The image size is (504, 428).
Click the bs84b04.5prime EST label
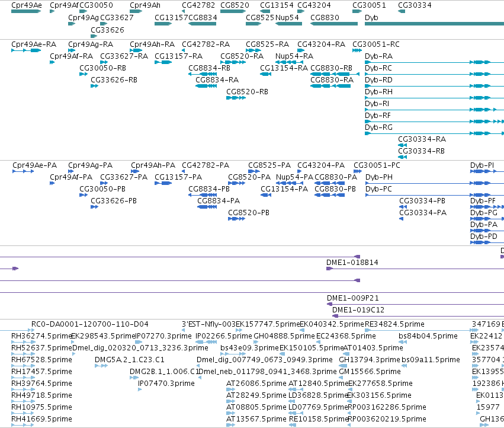coord(428,336)
